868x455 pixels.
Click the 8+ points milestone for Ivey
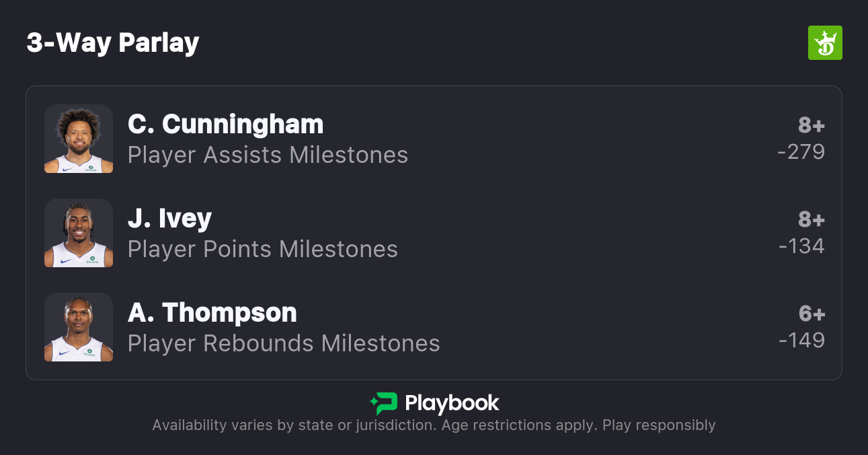[811, 220]
